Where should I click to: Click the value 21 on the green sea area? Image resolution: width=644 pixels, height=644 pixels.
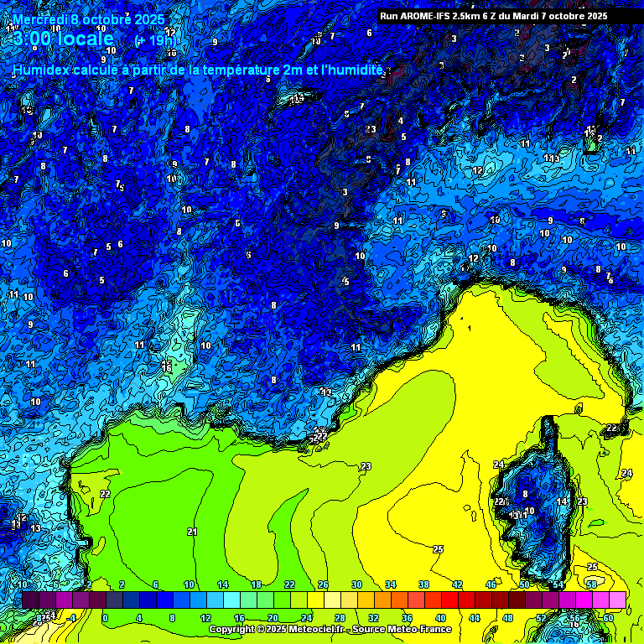[192, 532]
